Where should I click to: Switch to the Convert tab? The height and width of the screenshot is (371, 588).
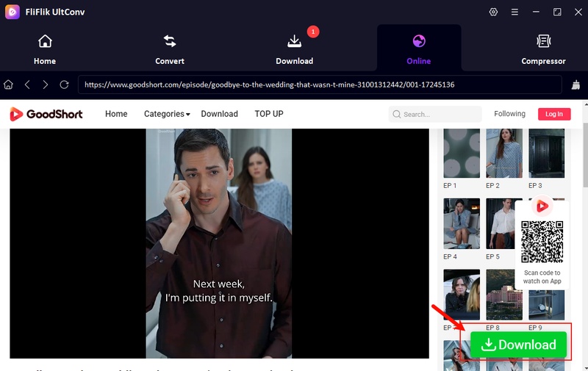coord(170,49)
